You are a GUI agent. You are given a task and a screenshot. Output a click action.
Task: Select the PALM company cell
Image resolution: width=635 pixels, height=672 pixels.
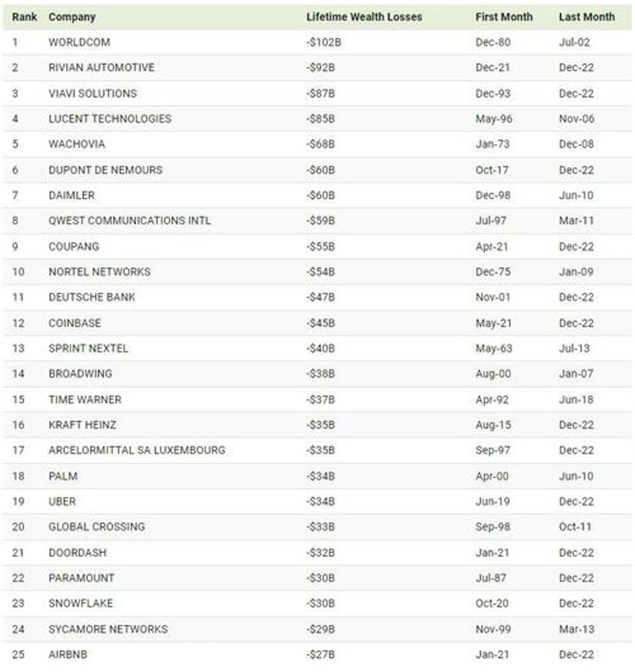tap(63, 476)
